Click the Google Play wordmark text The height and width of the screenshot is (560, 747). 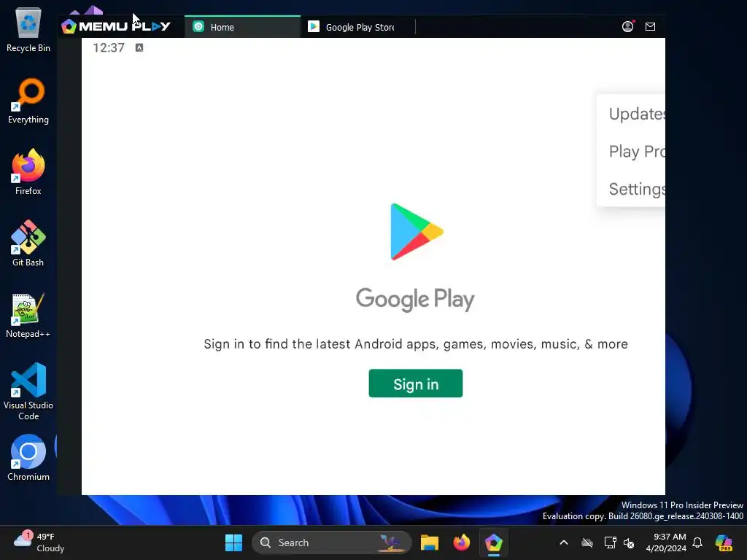pyautogui.click(x=415, y=299)
